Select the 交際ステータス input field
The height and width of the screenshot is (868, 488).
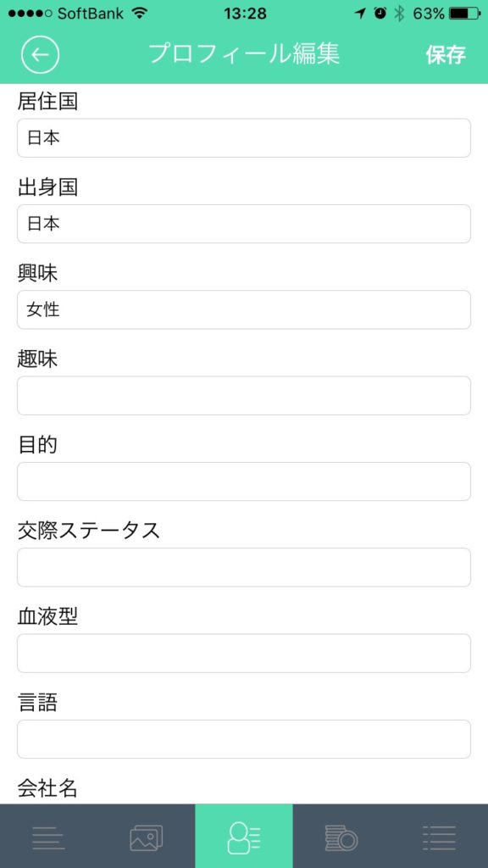pyautogui.click(x=244, y=566)
